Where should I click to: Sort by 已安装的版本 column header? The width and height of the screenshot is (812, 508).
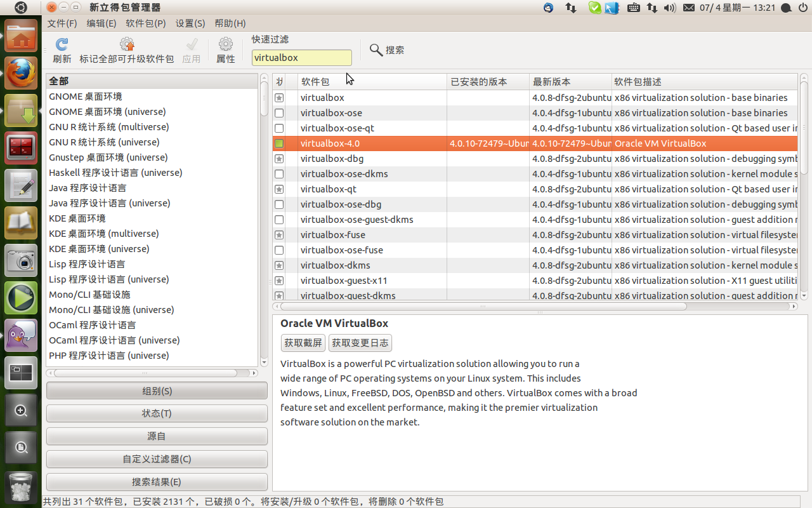tap(488, 82)
